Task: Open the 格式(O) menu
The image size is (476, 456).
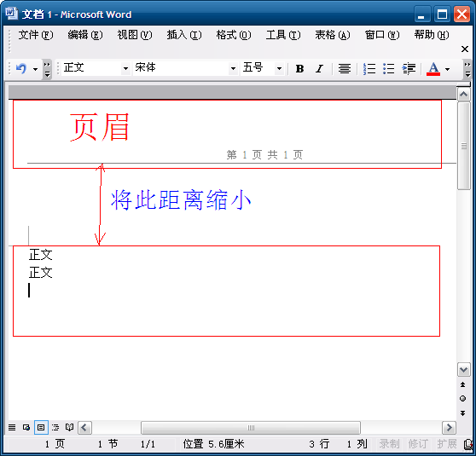Action: pyautogui.click(x=234, y=35)
